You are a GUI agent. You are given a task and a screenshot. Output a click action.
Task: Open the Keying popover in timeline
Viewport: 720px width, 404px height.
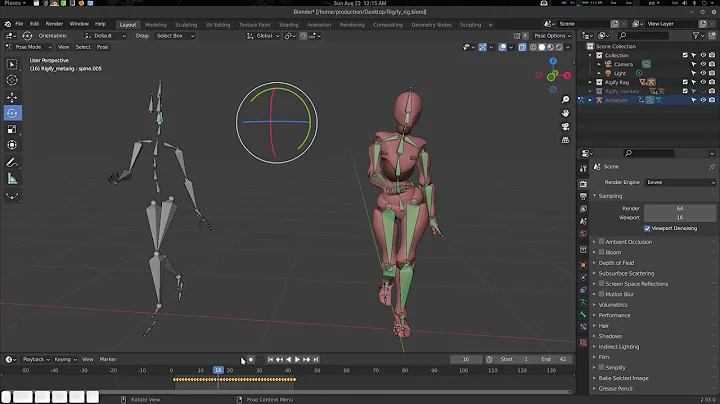[65, 359]
